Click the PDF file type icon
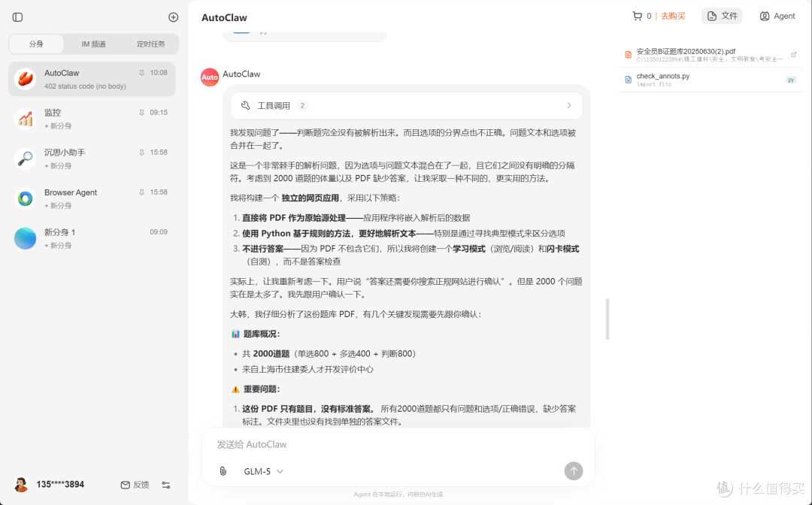Viewport: 812px width, 505px height. tap(628, 55)
